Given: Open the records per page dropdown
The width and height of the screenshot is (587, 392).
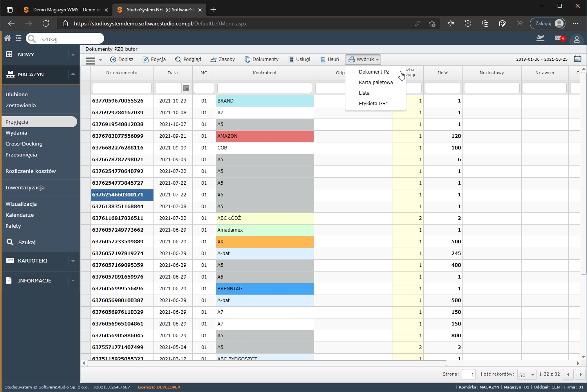Looking at the screenshot, I should point(526,374).
